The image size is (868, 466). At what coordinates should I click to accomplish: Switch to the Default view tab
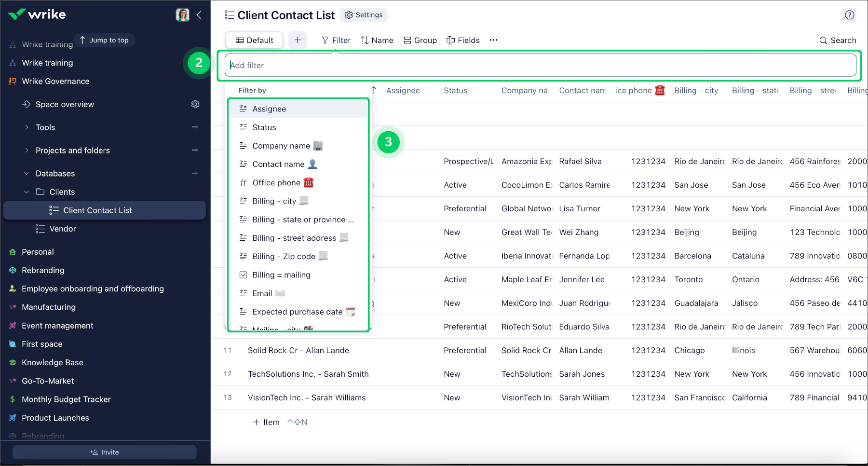click(255, 40)
